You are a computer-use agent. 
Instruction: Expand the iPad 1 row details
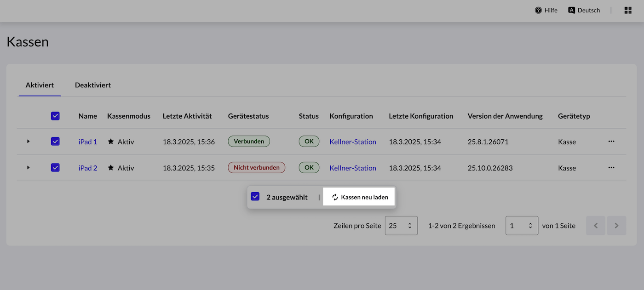29,142
